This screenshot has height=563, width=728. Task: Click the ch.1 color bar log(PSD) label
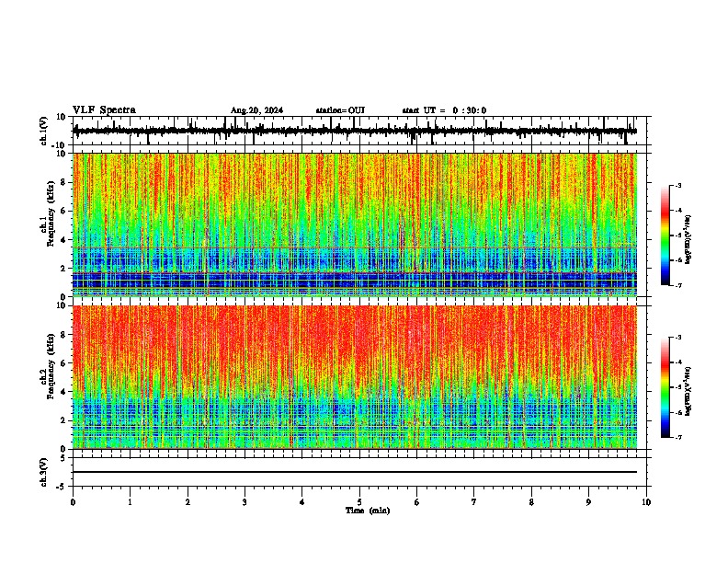[x=688, y=240]
